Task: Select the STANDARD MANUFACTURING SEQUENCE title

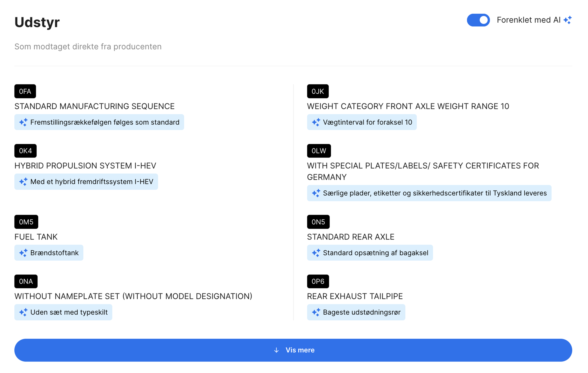Action: coord(94,106)
